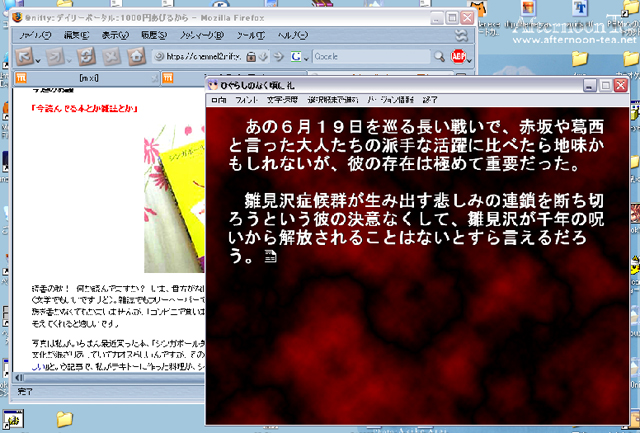
Task: Click the 終了 item in game menu bar
Action: tap(430, 100)
